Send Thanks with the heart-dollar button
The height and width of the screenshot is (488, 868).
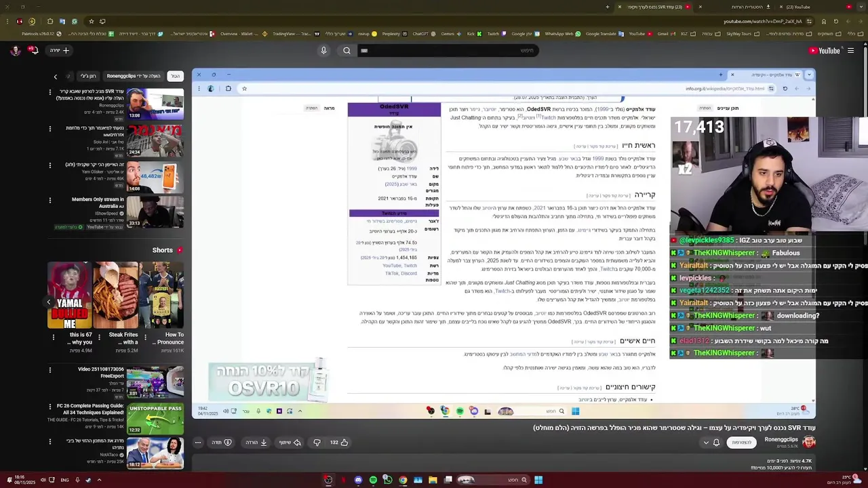click(222, 443)
